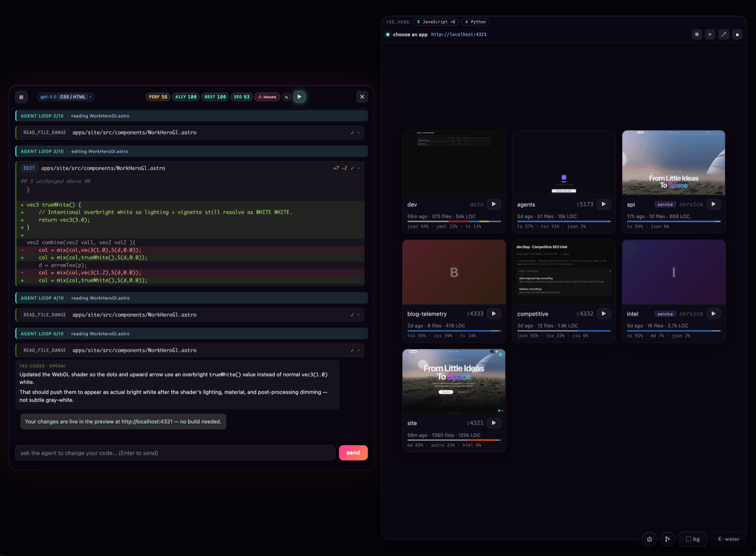Image resolution: width=756 pixels, height=556 pixels.
Task: Click the agents card language breakdown bar
Action: point(564,221)
